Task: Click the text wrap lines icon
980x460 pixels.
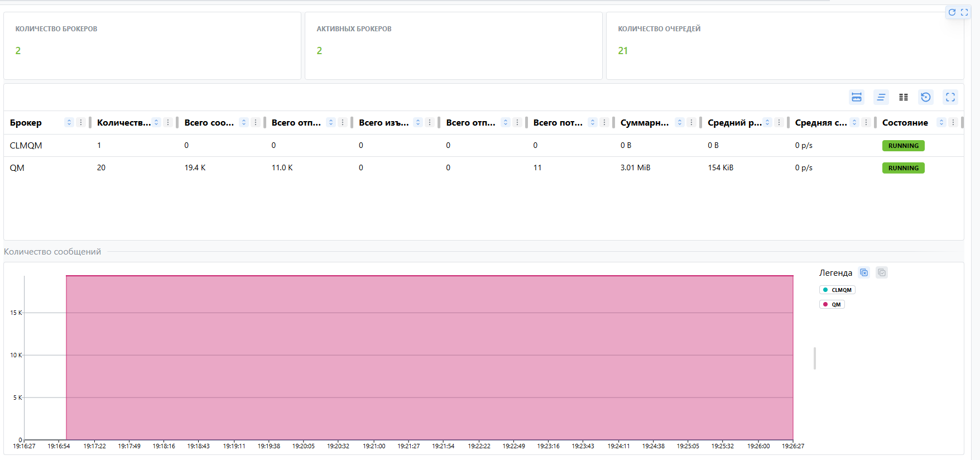Action: pyautogui.click(x=881, y=97)
